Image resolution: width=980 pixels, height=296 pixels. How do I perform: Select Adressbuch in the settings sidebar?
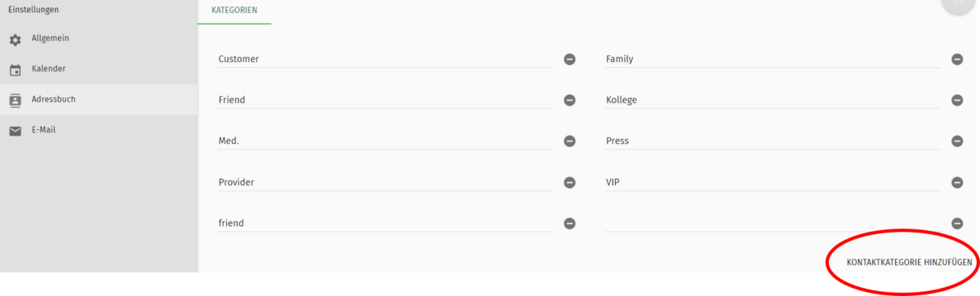(x=99, y=100)
